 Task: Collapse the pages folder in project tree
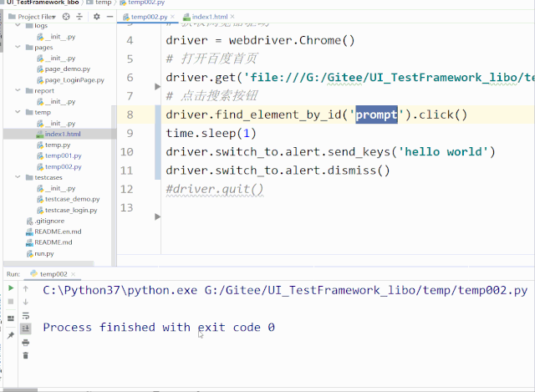(x=20, y=48)
